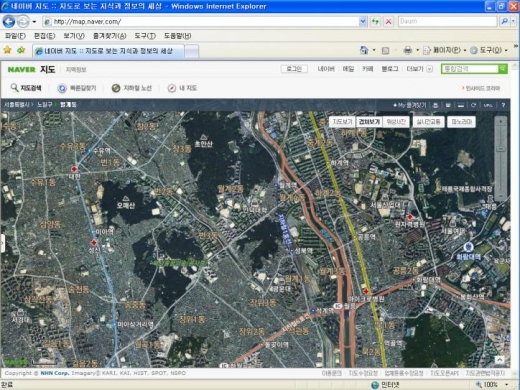This screenshot has height=390, width=520.
Task: Open the 도구(T) menu
Action: (145, 36)
